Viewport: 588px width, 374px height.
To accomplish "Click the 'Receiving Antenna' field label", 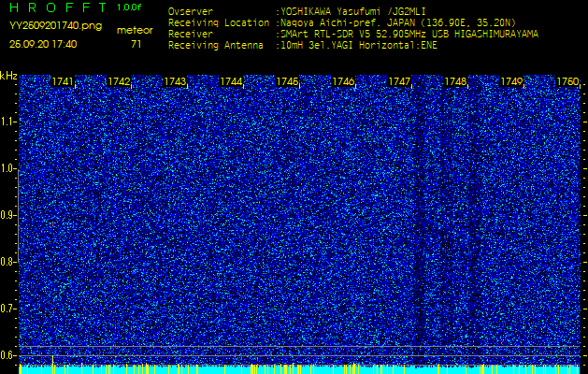I will pos(216,46).
